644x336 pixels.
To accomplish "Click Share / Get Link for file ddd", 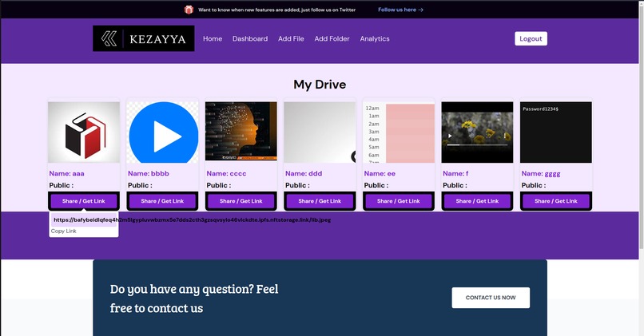I will pyautogui.click(x=320, y=201).
